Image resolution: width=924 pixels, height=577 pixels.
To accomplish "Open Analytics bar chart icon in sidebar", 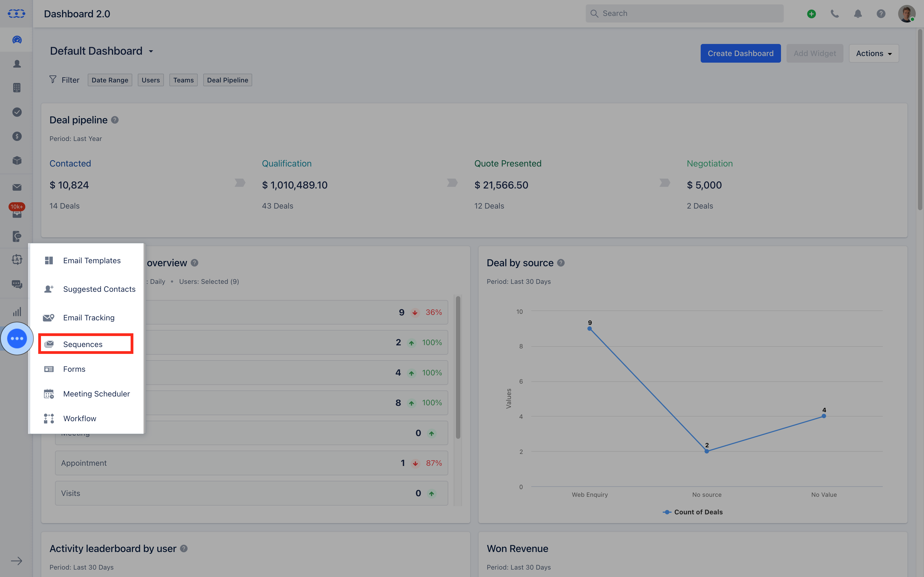I will pos(16,311).
